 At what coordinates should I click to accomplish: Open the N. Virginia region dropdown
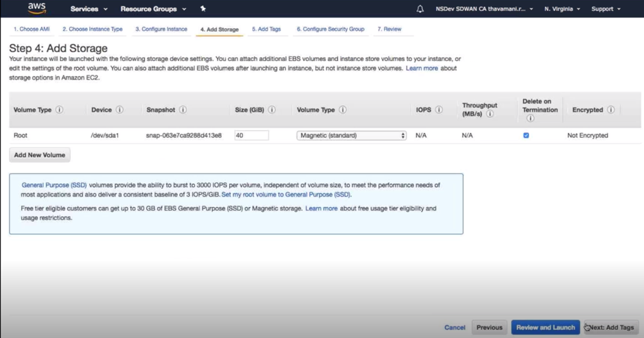pyautogui.click(x=562, y=9)
